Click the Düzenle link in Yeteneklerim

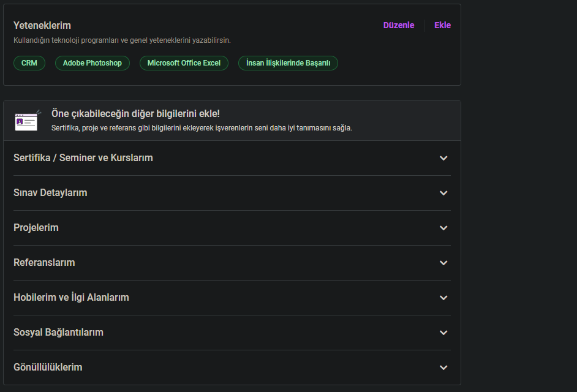pyautogui.click(x=399, y=25)
